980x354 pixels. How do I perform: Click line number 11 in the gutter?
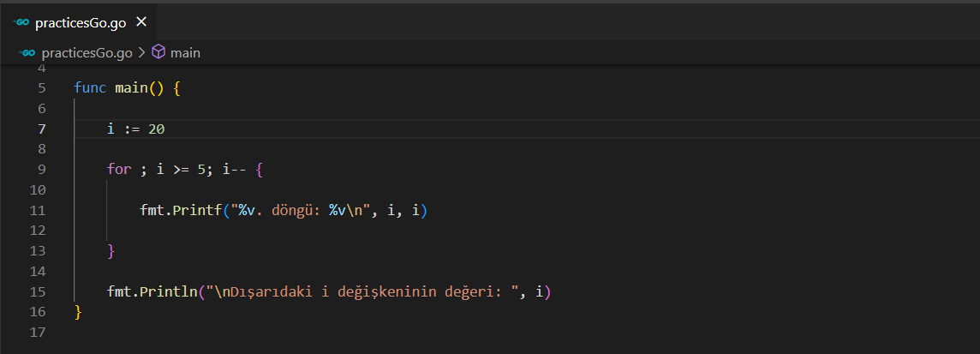coord(39,211)
